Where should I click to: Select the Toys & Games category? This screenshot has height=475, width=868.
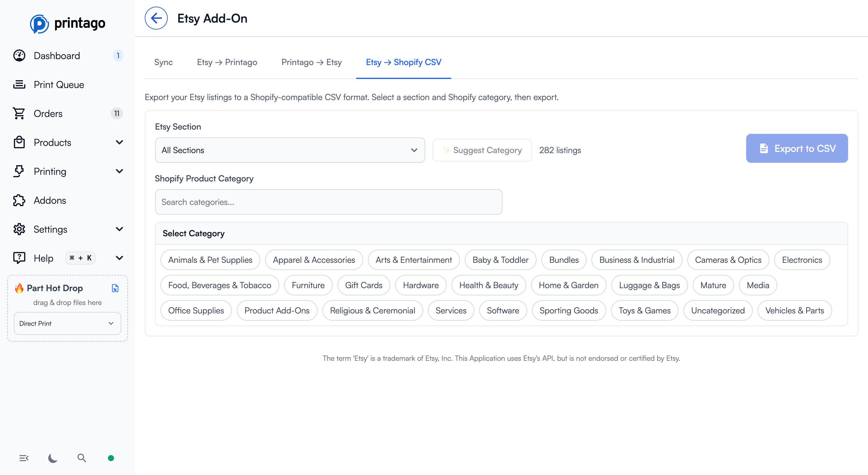(x=644, y=310)
